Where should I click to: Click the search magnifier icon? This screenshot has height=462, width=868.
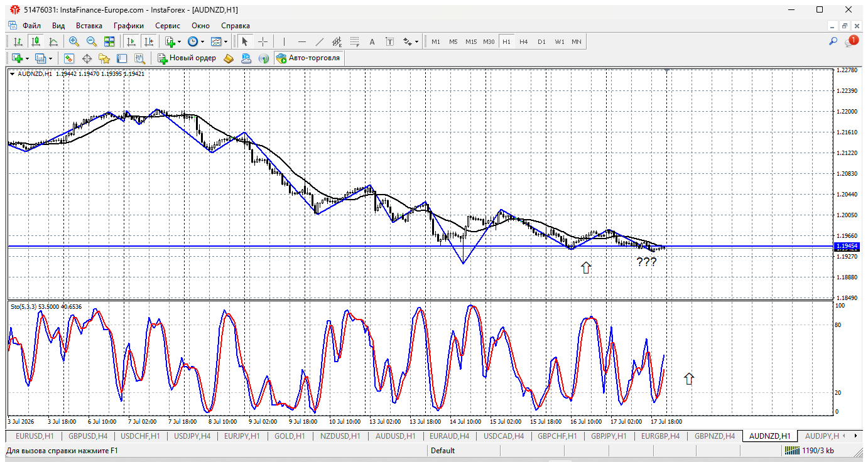[833, 41]
